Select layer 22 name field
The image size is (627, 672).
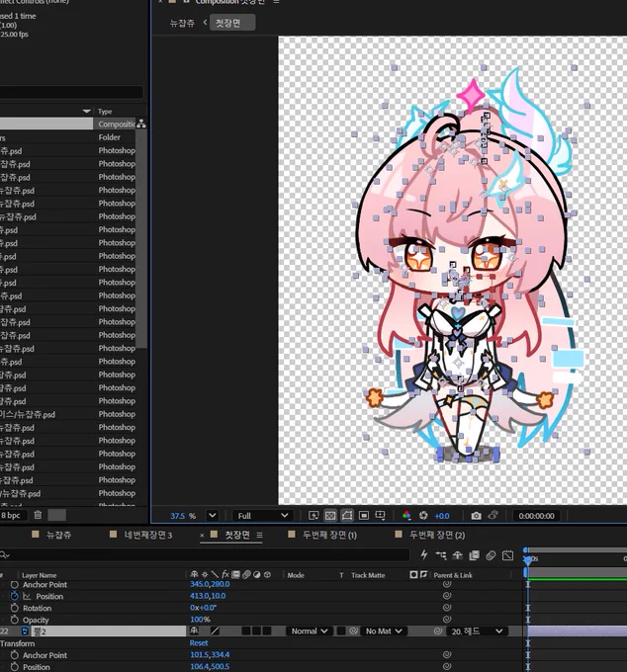[109, 630]
